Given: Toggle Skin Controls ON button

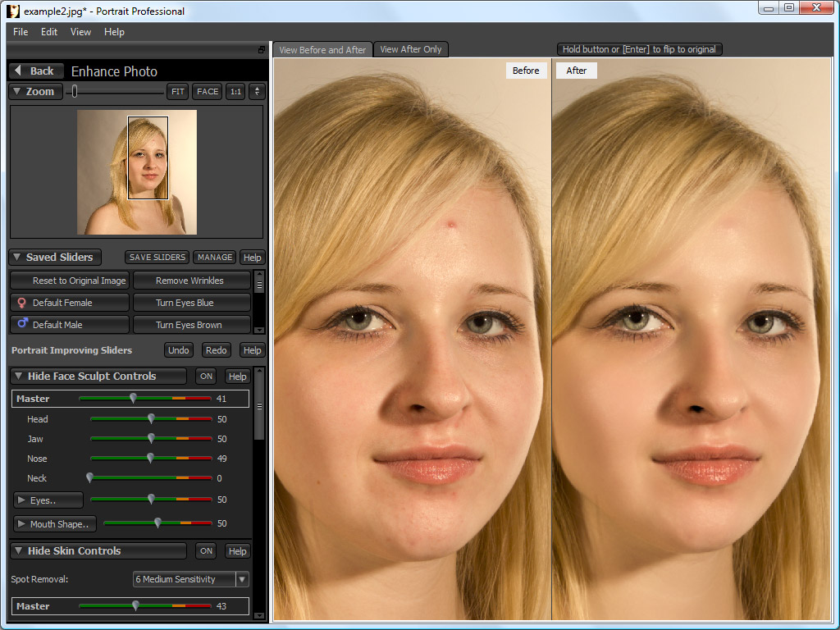Looking at the screenshot, I should pyautogui.click(x=206, y=550).
